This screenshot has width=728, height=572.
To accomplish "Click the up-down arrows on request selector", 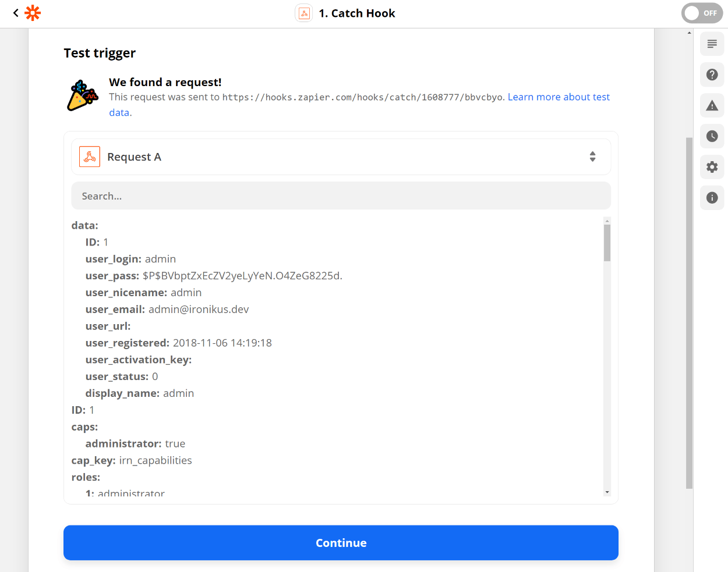I will (592, 157).
